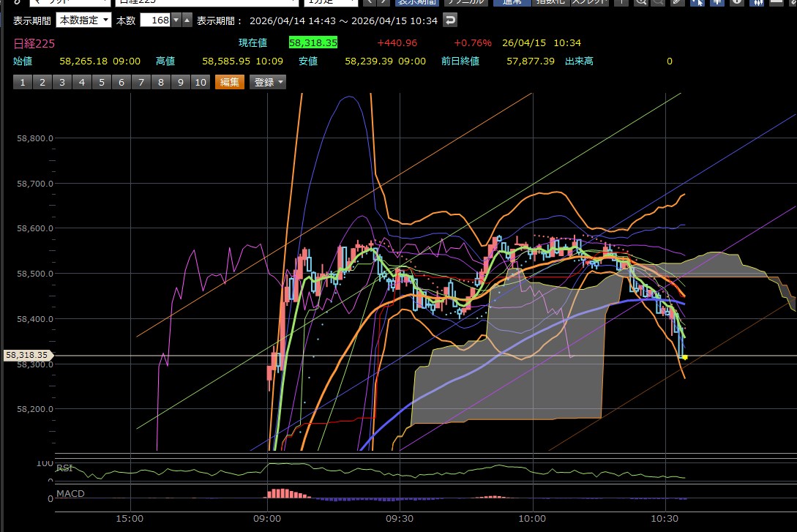This screenshot has width=797, height=532.
Task: Enable the crosshair plus tool
Action: click(x=623, y=2)
